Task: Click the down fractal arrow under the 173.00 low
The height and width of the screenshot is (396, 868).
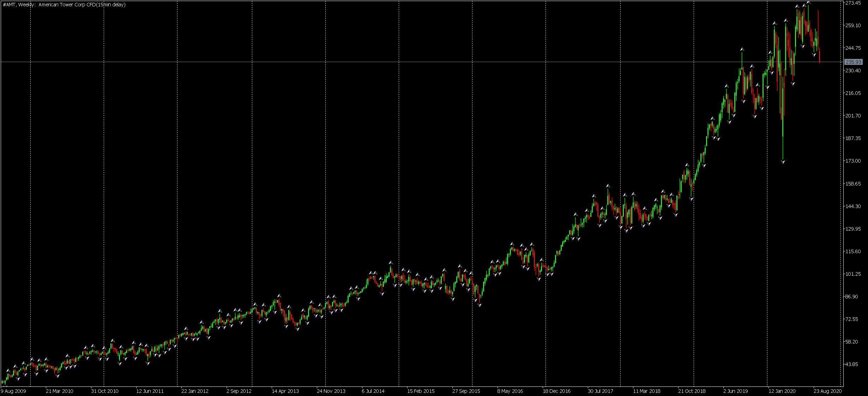Action: (783, 162)
